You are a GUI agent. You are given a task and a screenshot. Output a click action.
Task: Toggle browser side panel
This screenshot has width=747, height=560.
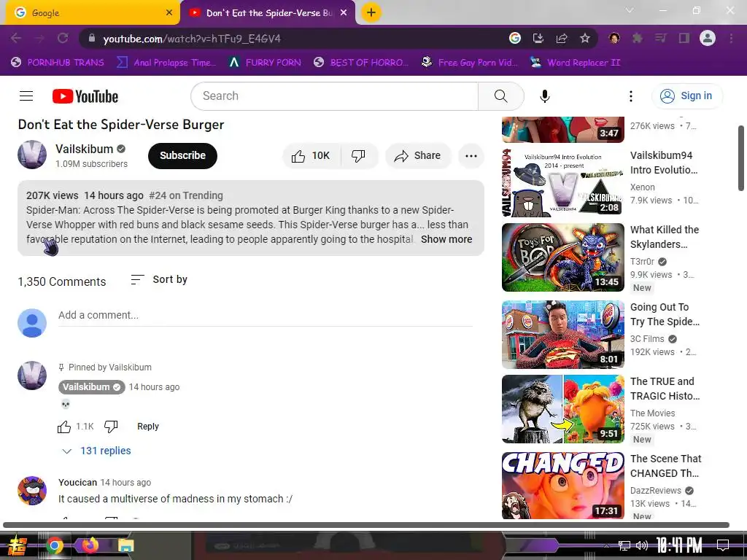(x=684, y=39)
